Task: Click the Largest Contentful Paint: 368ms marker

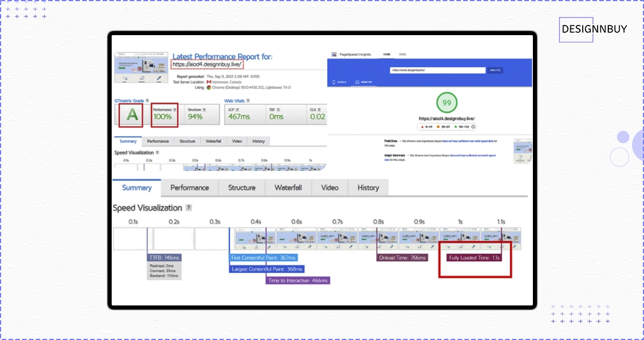Action: pos(266,269)
